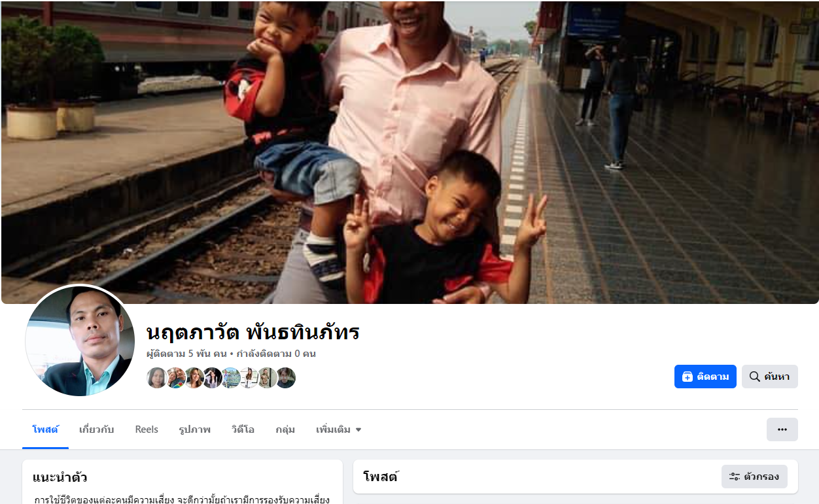Click the second follower avatar
The image size is (819, 504).
175,378
